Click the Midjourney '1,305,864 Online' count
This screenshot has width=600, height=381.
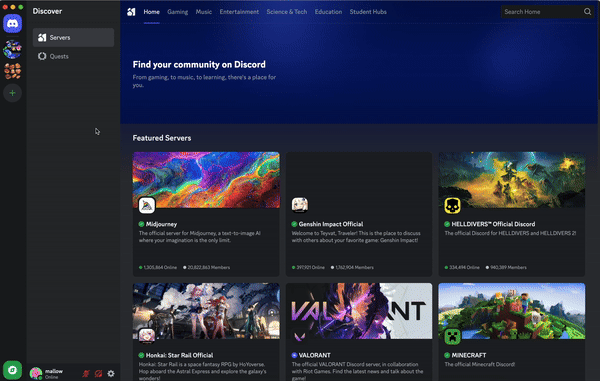158,267
